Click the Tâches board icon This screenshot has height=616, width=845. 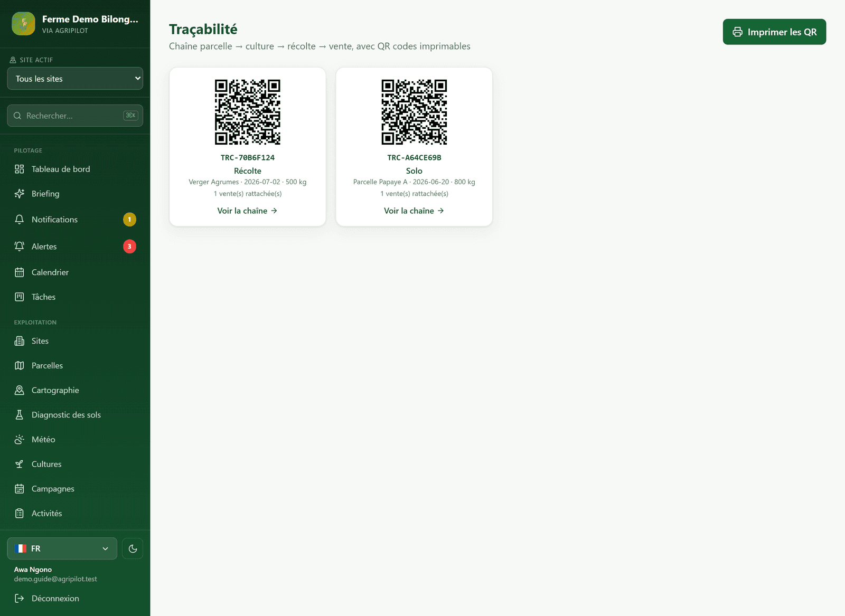click(x=20, y=297)
